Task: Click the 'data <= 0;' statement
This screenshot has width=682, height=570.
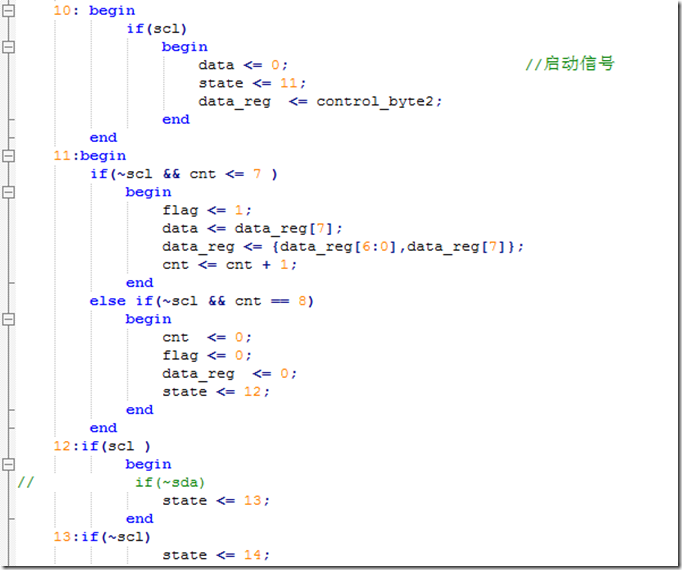Action: click(243, 65)
